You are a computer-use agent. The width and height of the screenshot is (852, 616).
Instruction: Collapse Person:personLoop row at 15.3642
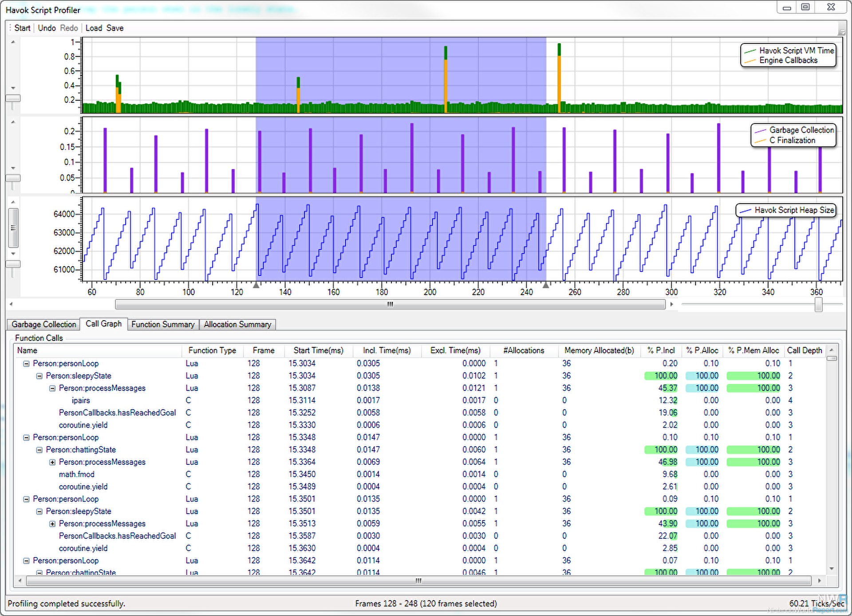(x=26, y=561)
